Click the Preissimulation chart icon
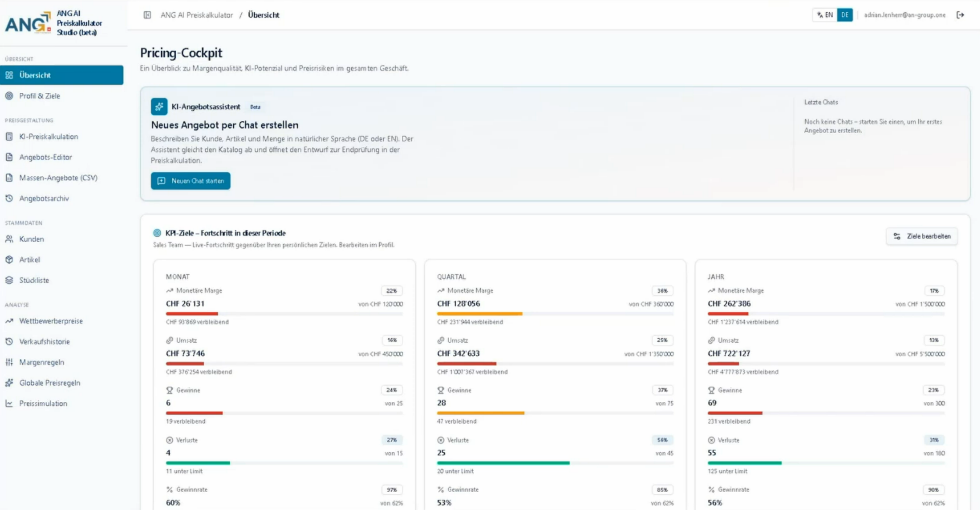This screenshot has height=510, width=980. [x=9, y=403]
